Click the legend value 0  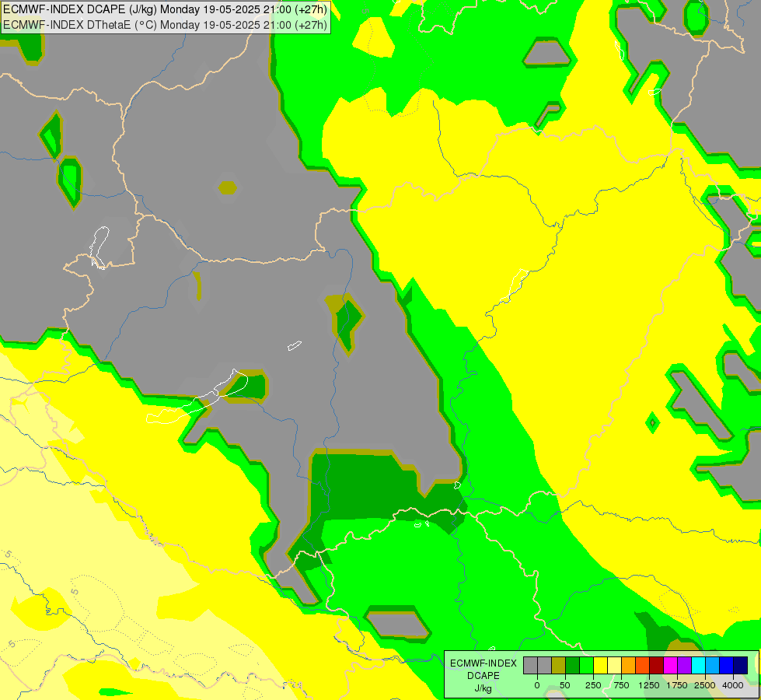pos(537,685)
